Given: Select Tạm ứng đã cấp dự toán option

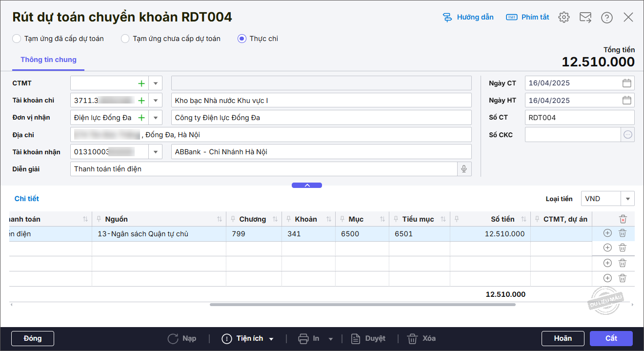Looking at the screenshot, I should click(17, 39).
